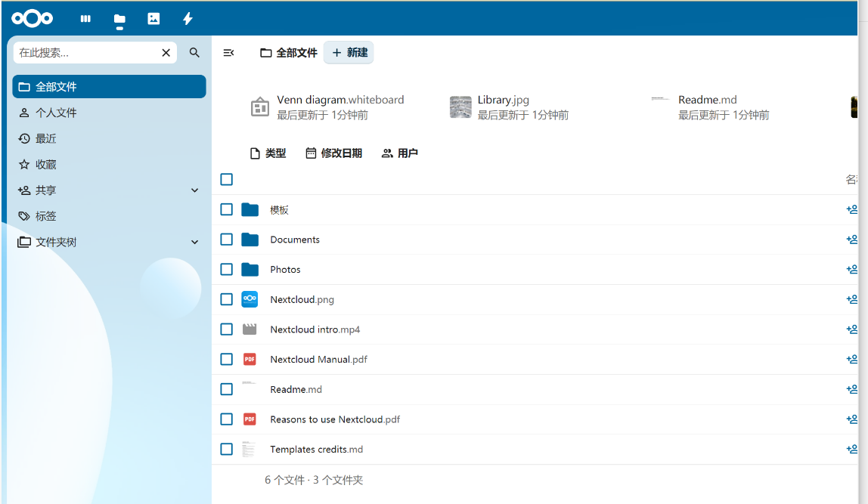Share Templates credits.md via share icon
The image size is (868, 504).
click(x=852, y=449)
